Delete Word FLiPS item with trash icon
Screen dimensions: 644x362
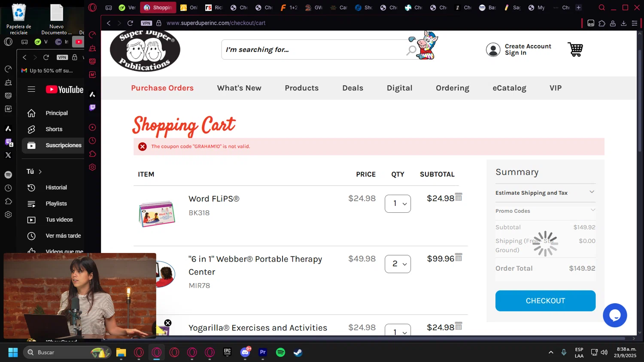point(459,197)
